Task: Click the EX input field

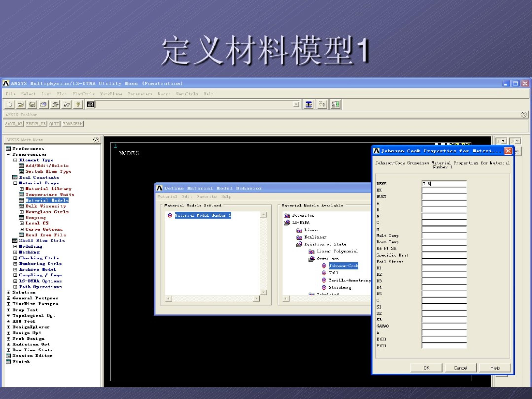Action: point(444,190)
